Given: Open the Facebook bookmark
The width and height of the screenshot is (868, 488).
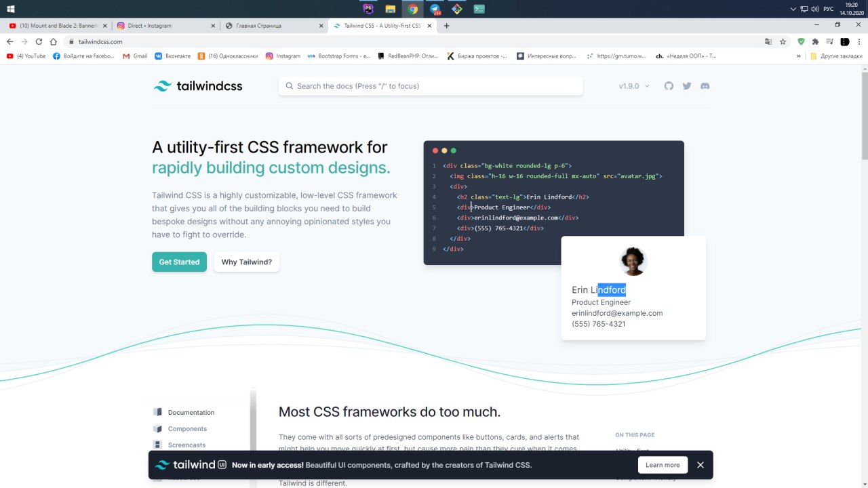Looking at the screenshot, I should [84, 56].
